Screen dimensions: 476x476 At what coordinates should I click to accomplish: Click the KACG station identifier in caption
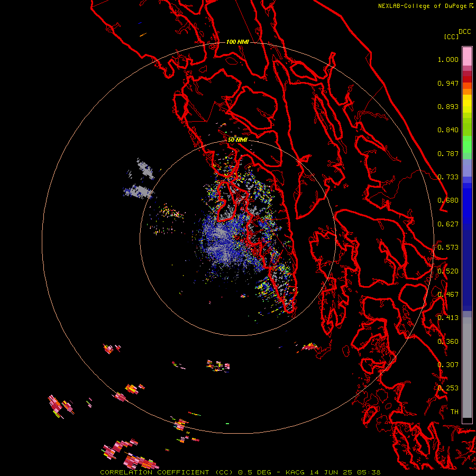(x=295, y=472)
